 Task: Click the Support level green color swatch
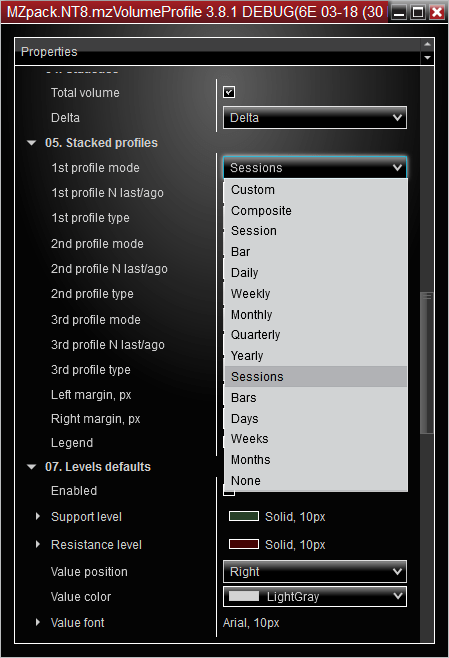pyautogui.click(x=244, y=516)
